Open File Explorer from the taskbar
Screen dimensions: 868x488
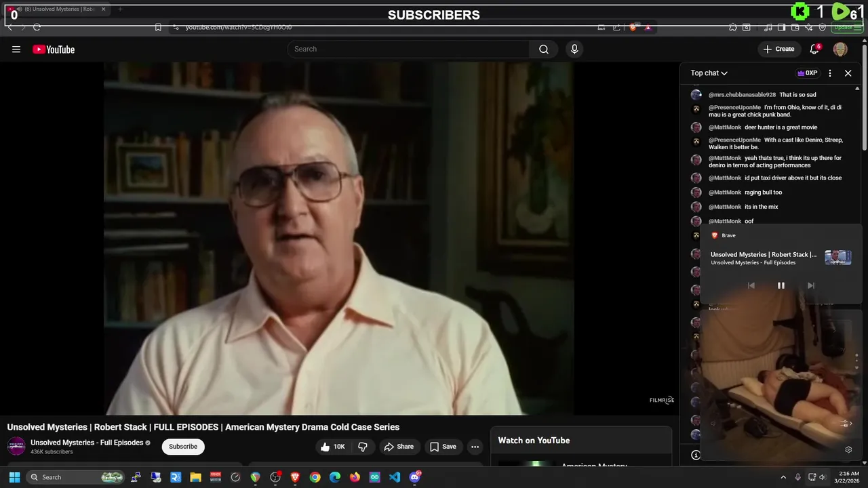point(195,477)
